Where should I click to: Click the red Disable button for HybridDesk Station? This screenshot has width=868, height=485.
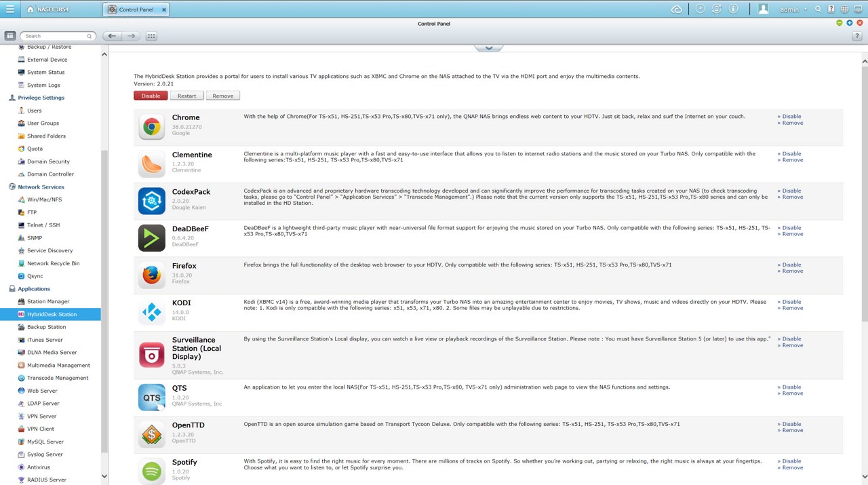click(x=151, y=96)
